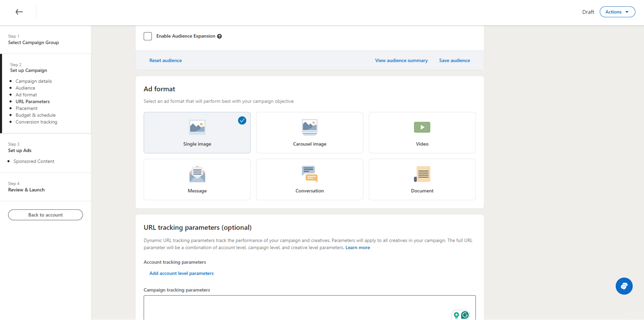
Task: Choose the Carousel image ad format card
Action: [x=309, y=132]
